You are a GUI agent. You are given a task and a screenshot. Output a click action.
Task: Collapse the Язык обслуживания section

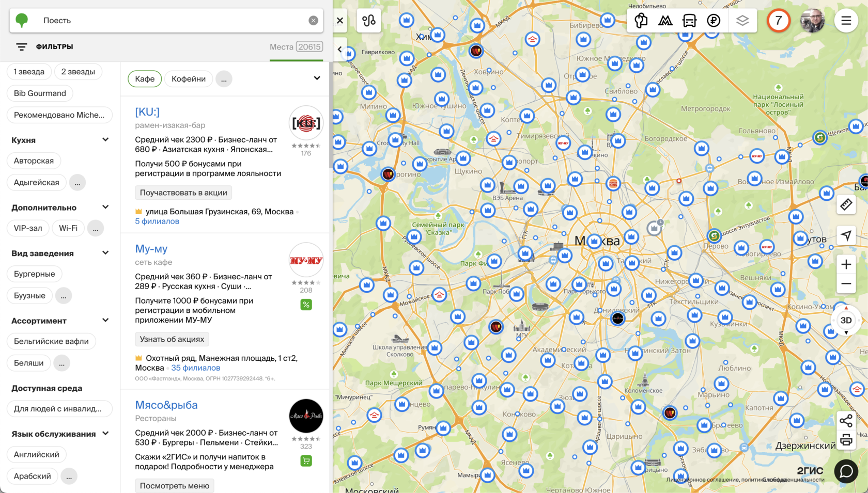(x=105, y=434)
